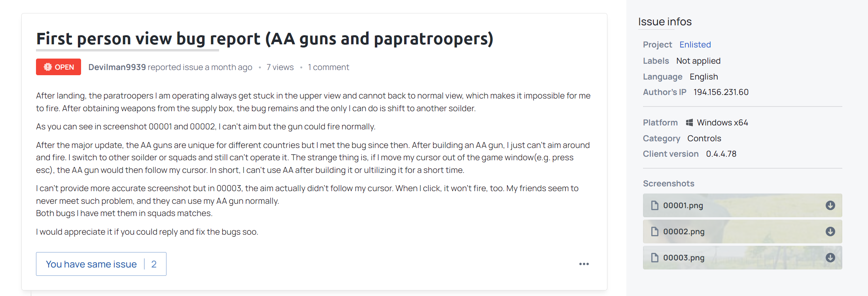868x296 pixels.
Task: Open the three-dots more options menu
Action: tap(584, 264)
